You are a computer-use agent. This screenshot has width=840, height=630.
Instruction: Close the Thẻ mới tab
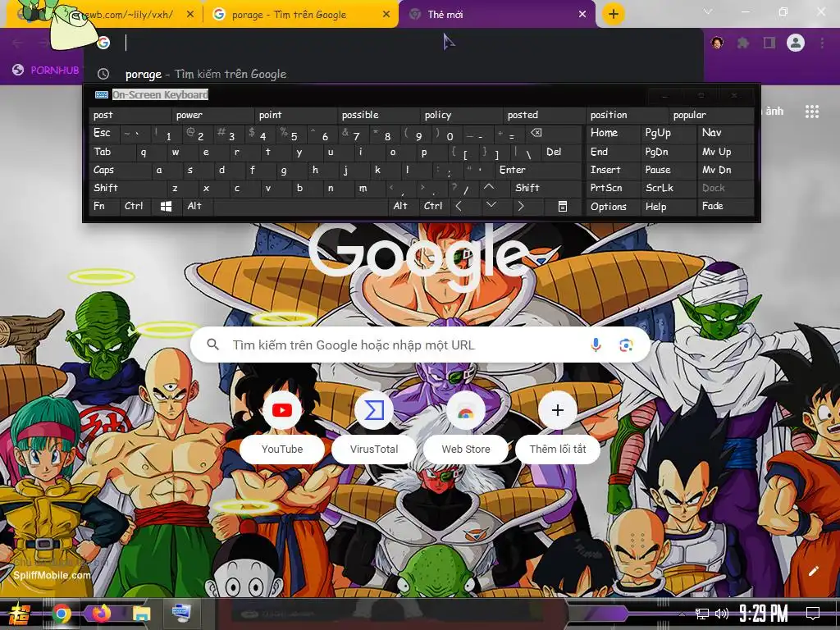click(582, 15)
